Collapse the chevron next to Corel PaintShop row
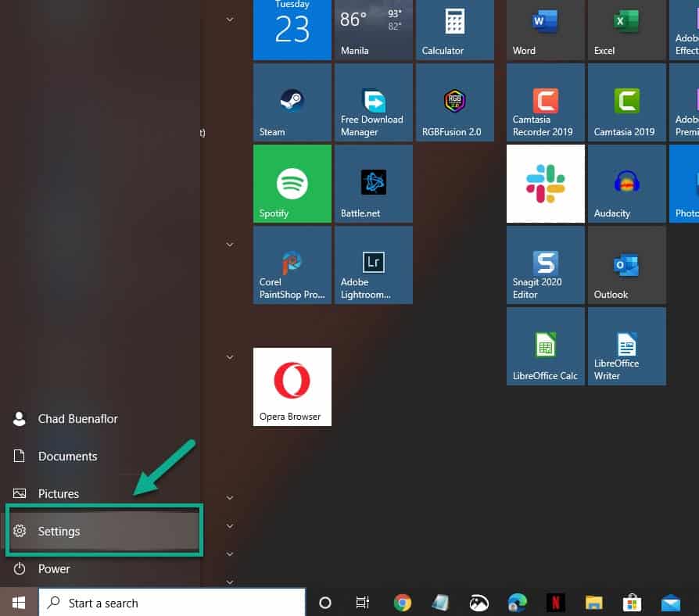The width and height of the screenshot is (699, 616). 229,244
